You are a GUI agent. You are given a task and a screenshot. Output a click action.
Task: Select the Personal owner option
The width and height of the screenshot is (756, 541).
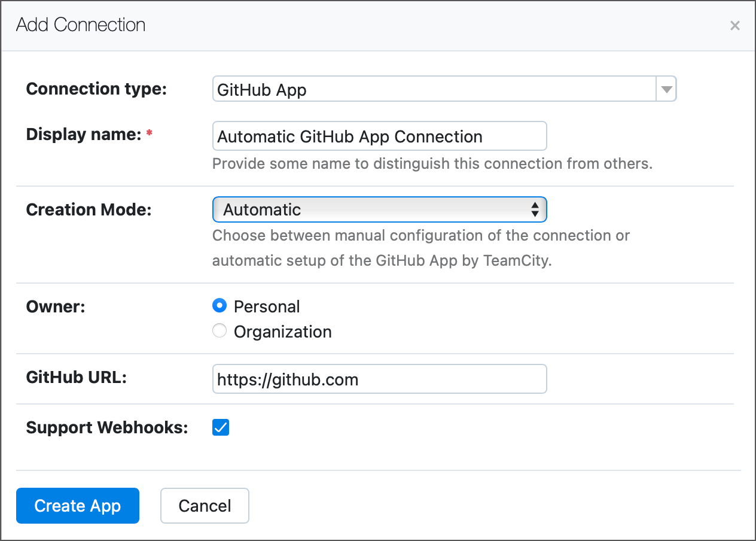pos(220,305)
